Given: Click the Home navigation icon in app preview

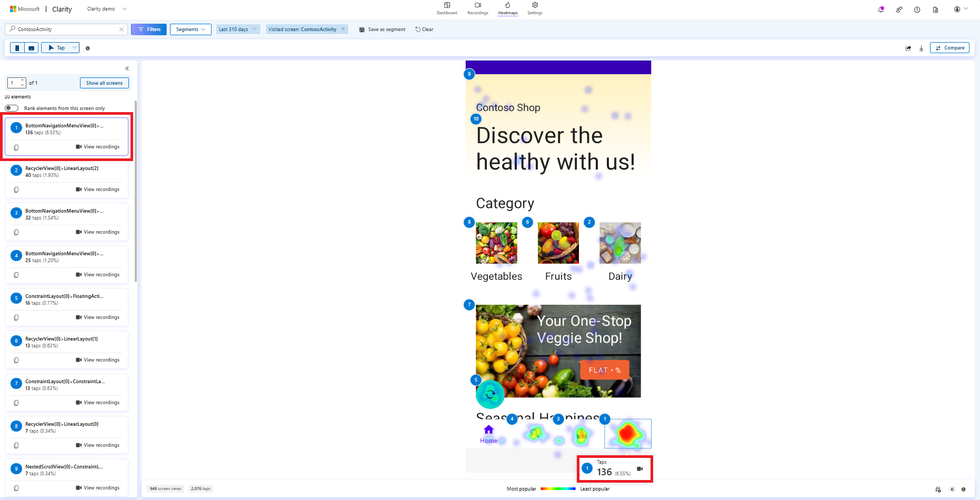Looking at the screenshot, I should click(488, 434).
